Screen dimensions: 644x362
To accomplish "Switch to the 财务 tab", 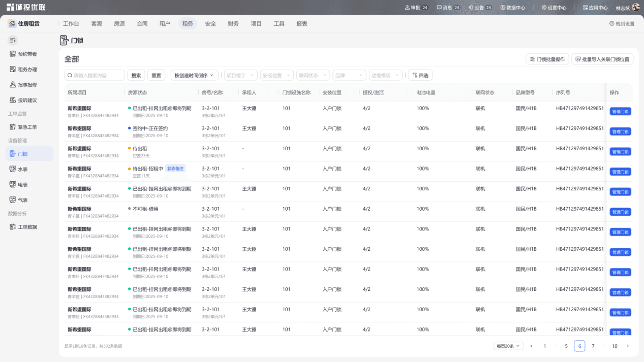I will [x=233, y=24].
